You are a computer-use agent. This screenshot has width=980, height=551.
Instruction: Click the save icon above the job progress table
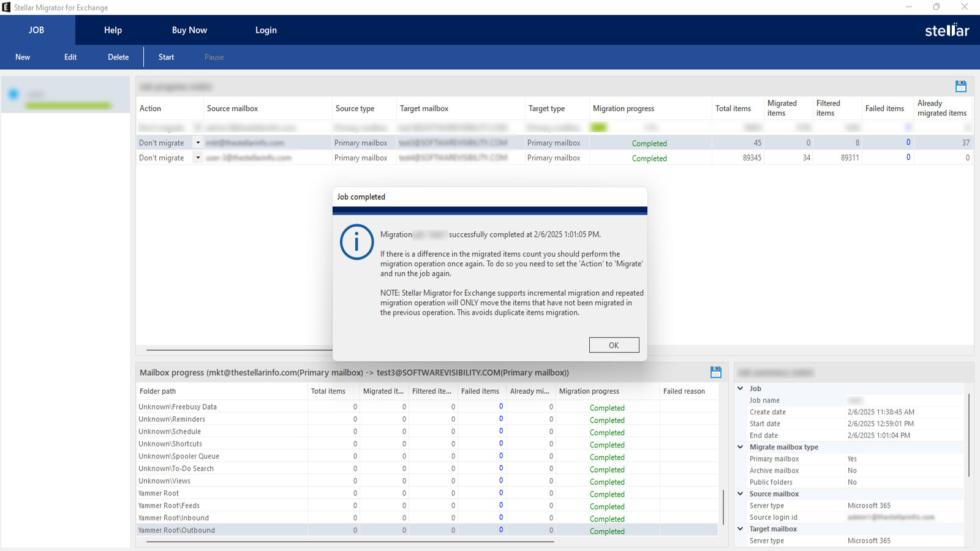(960, 86)
